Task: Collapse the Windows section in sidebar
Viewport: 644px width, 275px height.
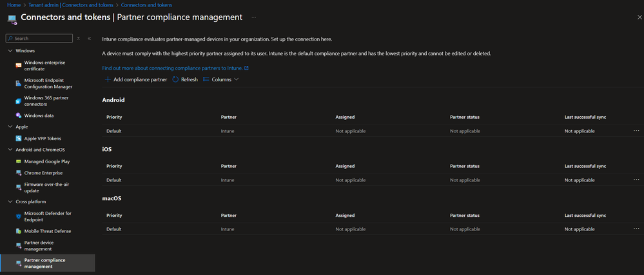Action: click(10, 50)
